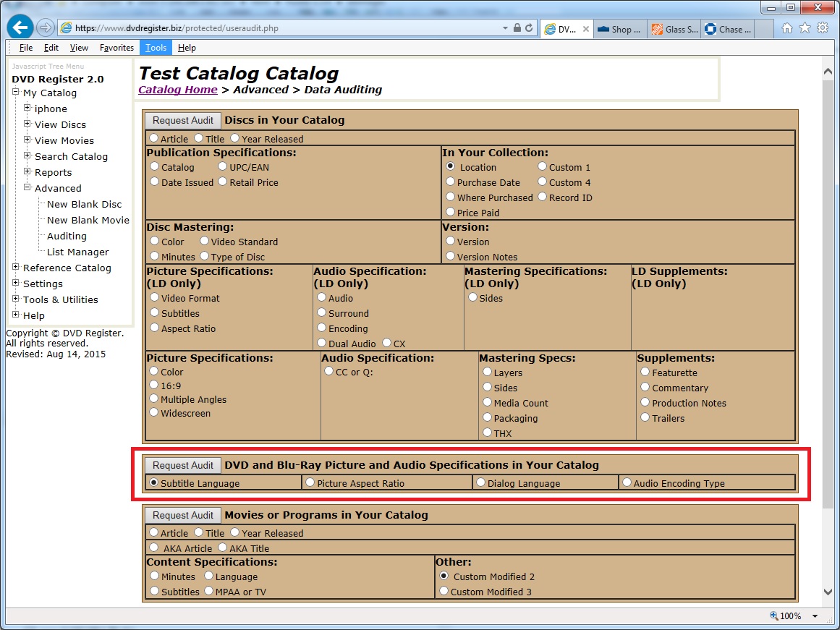This screenshot has width=840, height=630.
Task: Switch to the Glass S... browser tab
Action: pos(674,30)
